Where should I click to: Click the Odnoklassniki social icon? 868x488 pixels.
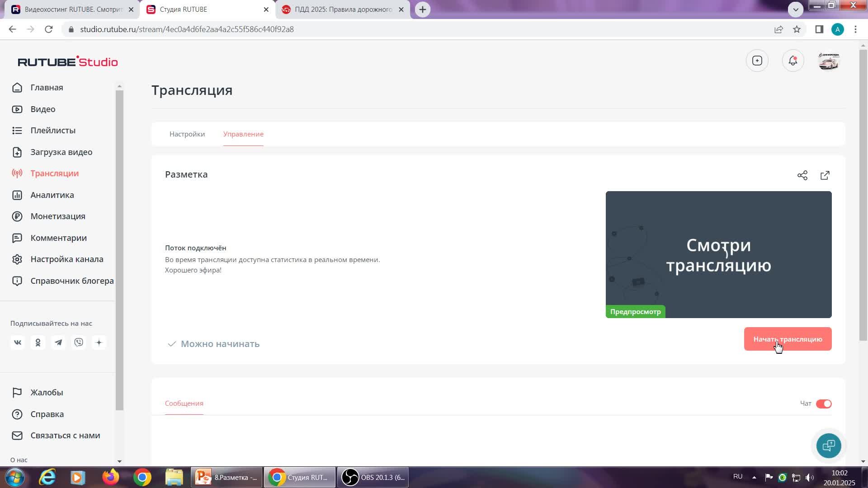(38, 343)
